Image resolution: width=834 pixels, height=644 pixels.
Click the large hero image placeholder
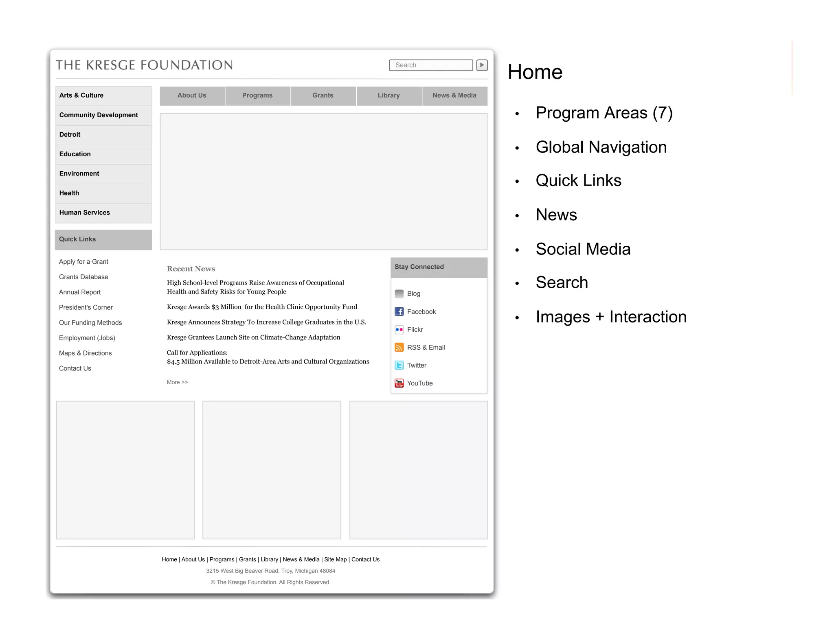323,182
